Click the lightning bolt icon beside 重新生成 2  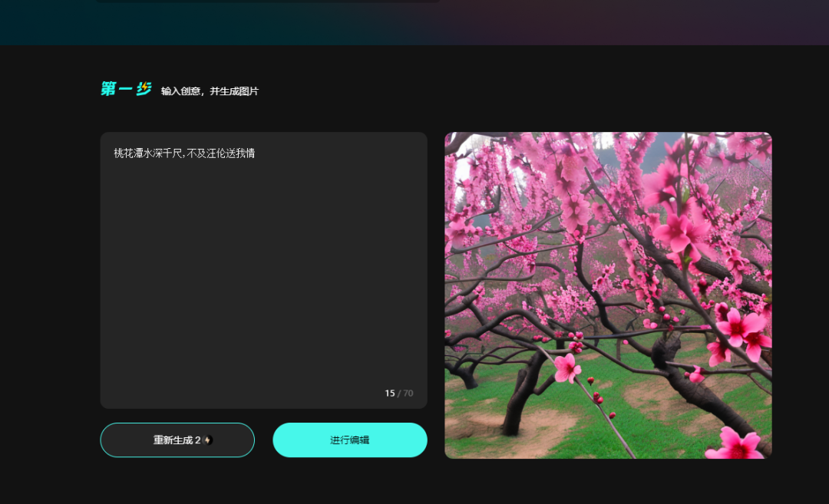207,440
